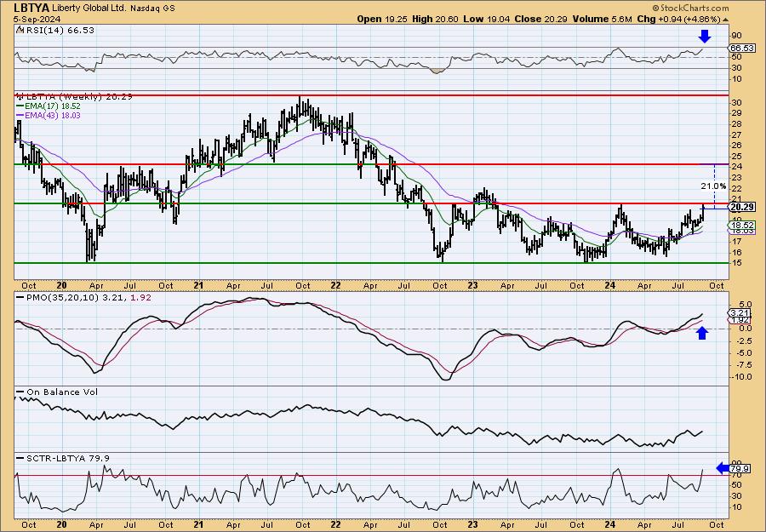
Task: Click the small up triangle after the change percentage
Action: [725, 20]
